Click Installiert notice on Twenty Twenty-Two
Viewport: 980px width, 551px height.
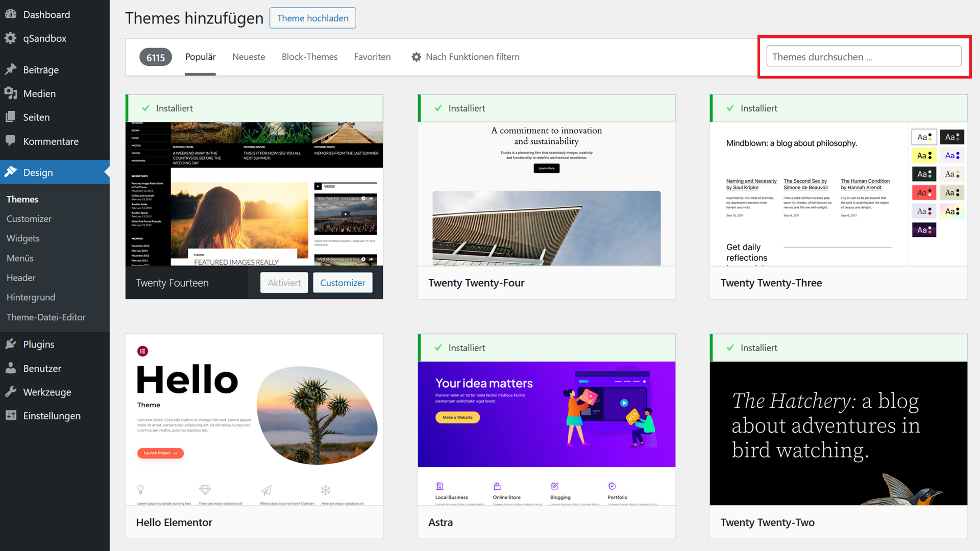(x=839, y=348)
